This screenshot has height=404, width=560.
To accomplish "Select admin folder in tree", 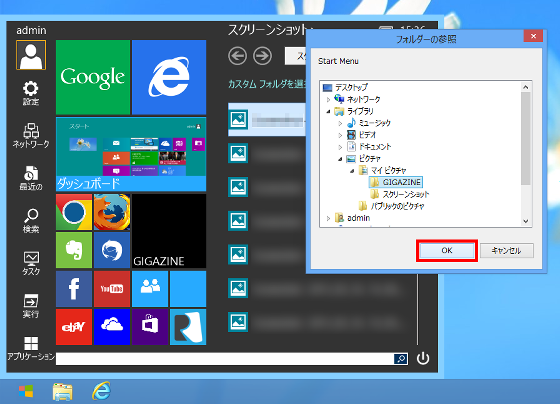I will 358,218.
